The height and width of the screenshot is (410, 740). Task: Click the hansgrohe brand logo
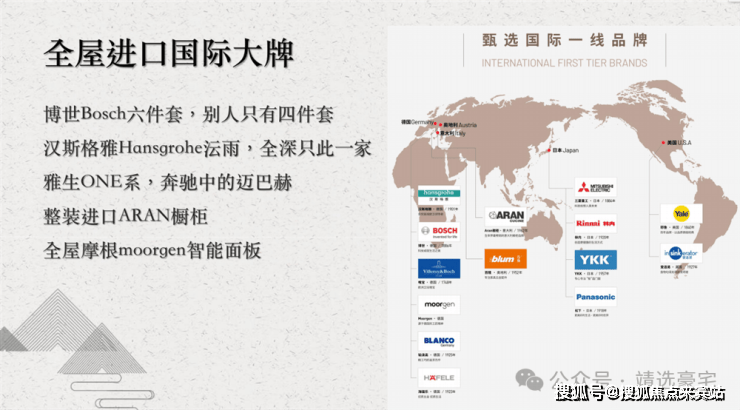point(439,195)
